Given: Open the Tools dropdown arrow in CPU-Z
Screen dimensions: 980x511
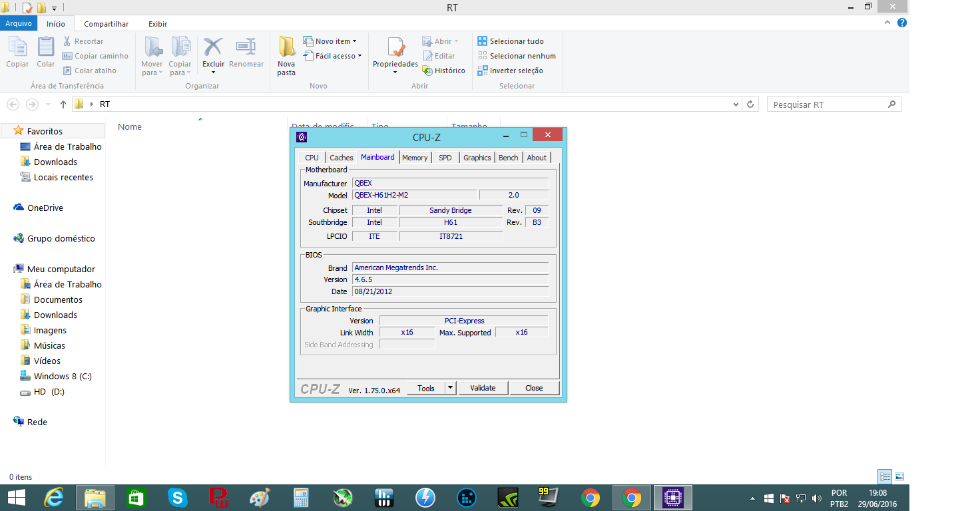Looking at the screenshot, I should coord(450,388).
